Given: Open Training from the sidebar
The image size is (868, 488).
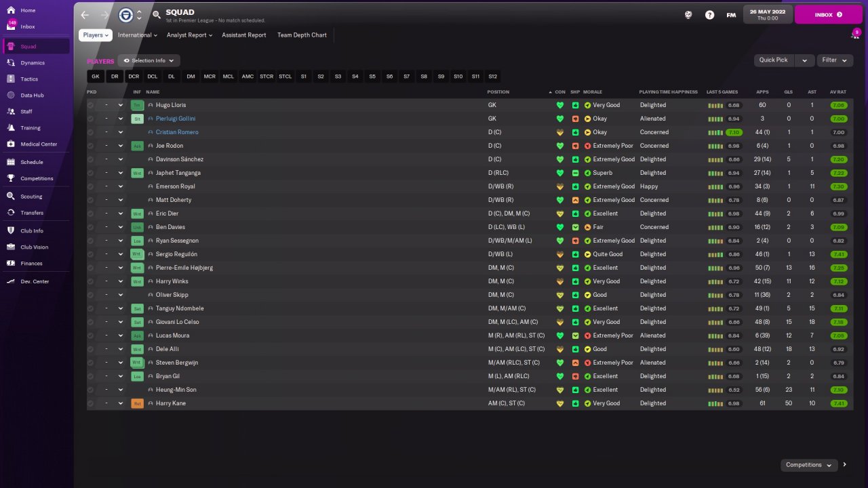Looking at the screenshot, I should click(37, 128).
